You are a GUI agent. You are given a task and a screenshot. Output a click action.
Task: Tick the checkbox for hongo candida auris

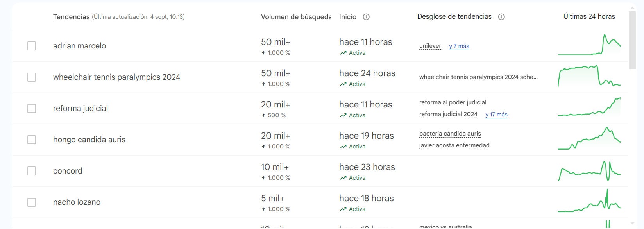pos(32,140)
